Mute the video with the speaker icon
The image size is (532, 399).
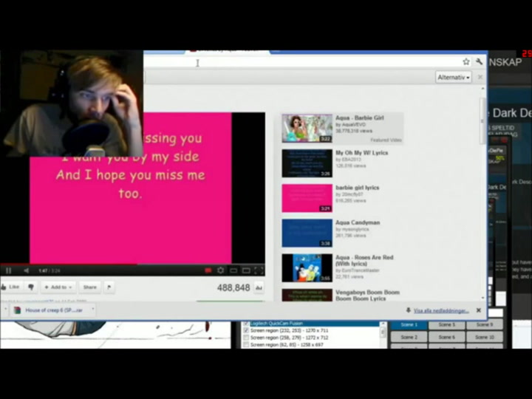[26, 270]
